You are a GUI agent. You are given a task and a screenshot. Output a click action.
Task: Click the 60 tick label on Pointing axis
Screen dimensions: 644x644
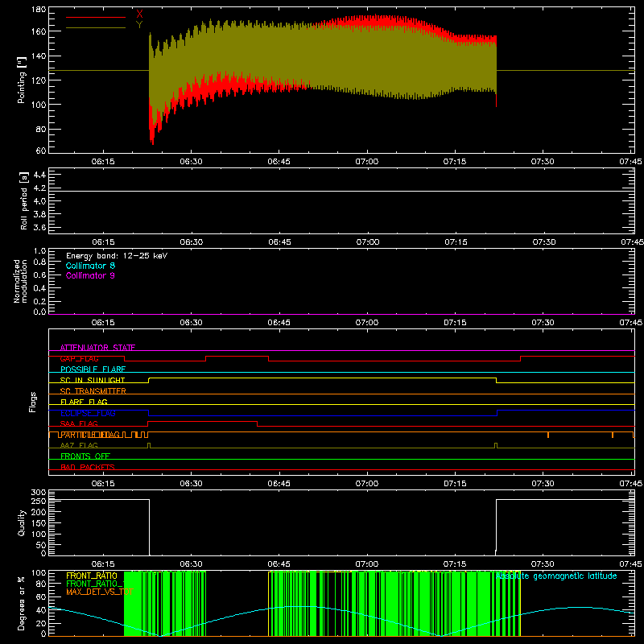point(41,151)
